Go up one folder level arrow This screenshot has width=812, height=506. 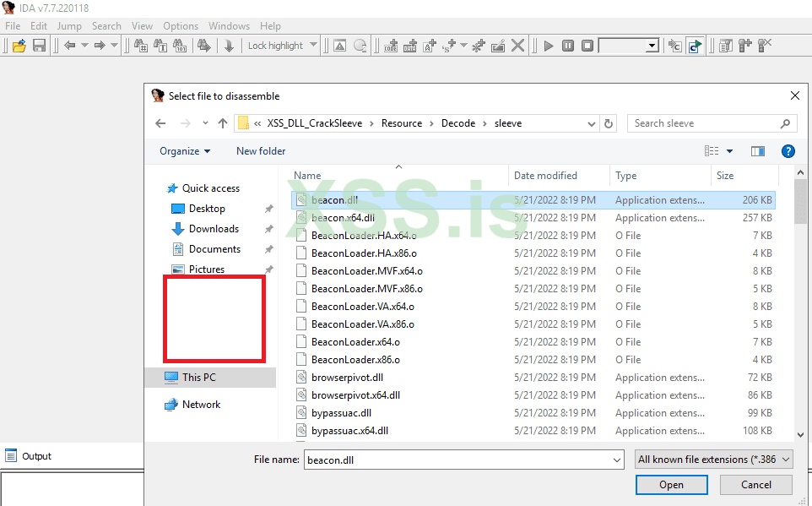pos(223,123)
